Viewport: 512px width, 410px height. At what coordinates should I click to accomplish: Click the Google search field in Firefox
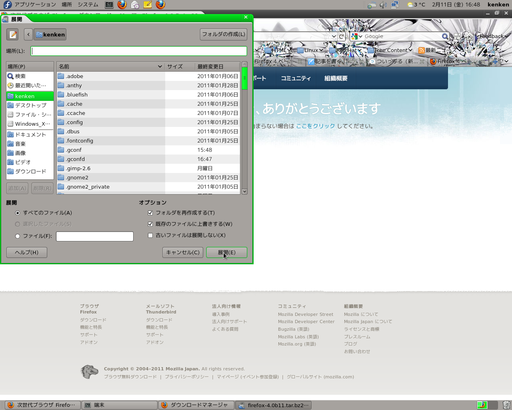pos(402,36)
